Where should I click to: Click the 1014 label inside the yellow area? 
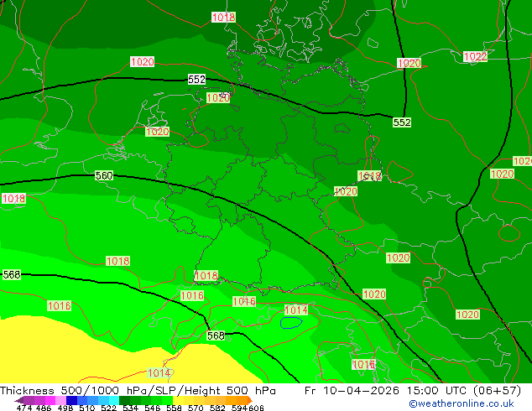pyautogui.click(x=159, y=373)
